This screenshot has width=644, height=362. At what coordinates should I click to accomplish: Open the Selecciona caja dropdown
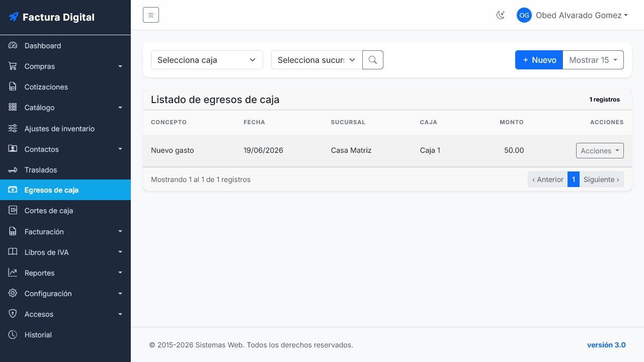click(207, 60)
